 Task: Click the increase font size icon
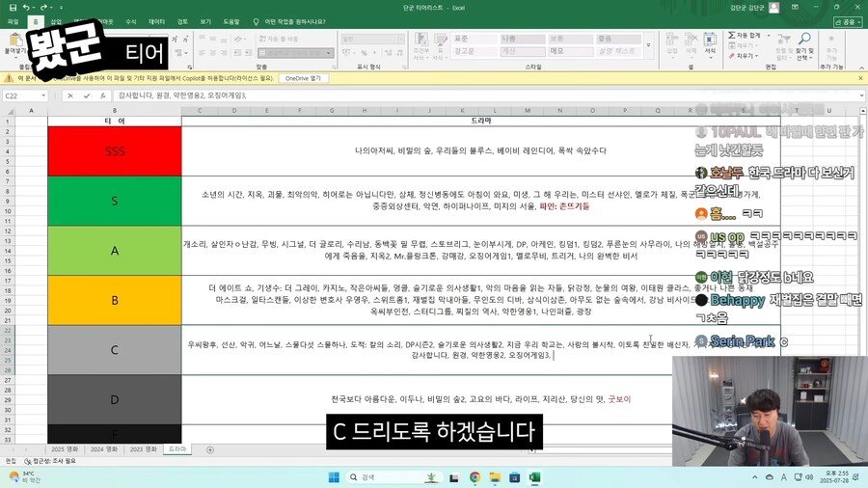(x=175, y=40)
